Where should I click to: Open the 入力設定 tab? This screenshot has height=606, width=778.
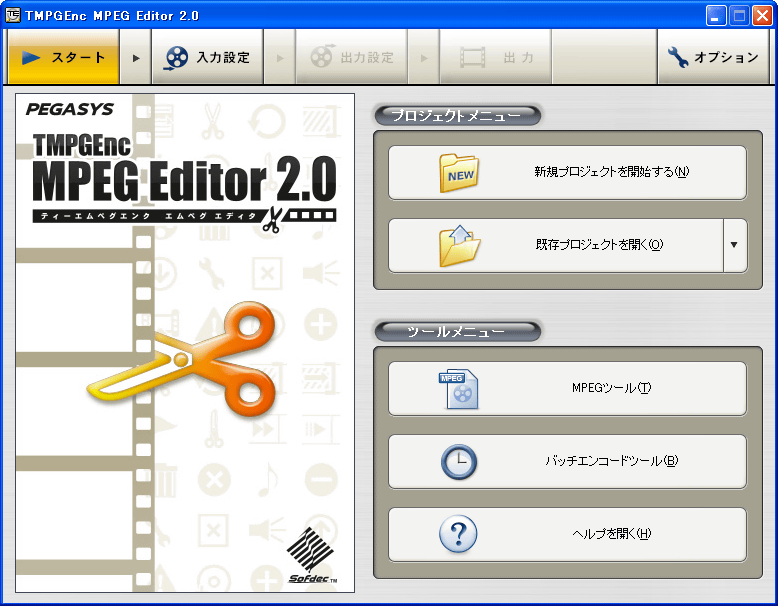pyautogui.click(x=207, y=57)
